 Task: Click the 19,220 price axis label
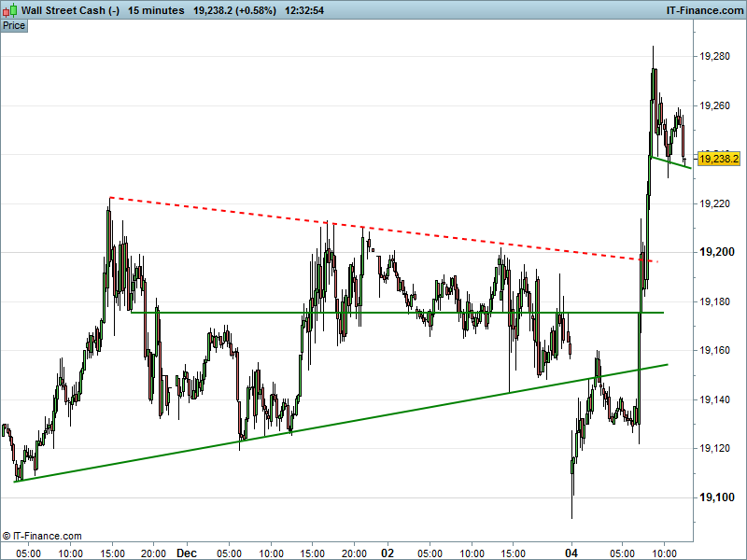tap(714, 203)
